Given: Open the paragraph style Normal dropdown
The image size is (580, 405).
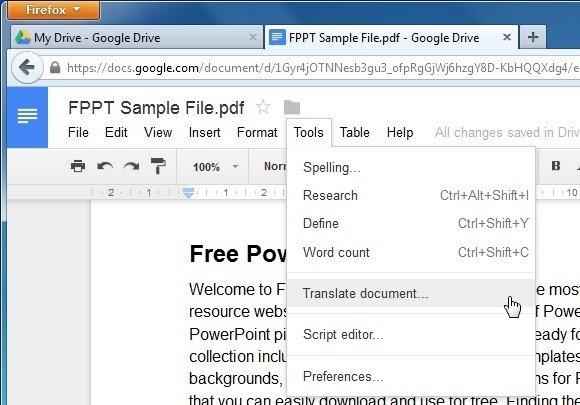Looking at the screenshot, I should pyautogui.click(x=274, y=166).
